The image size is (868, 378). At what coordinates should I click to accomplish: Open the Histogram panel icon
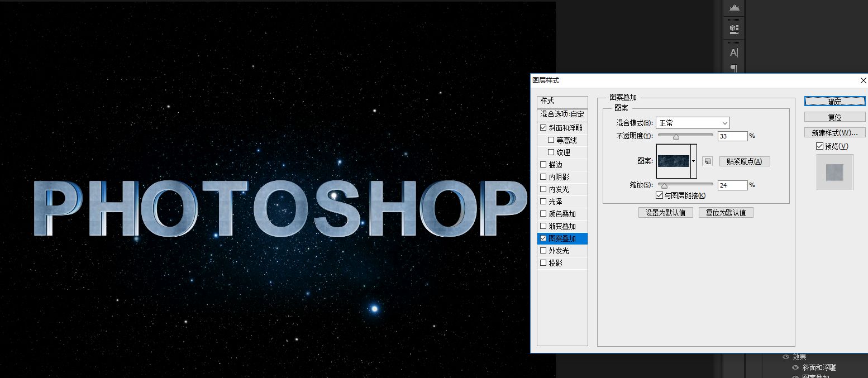point(734,7)
